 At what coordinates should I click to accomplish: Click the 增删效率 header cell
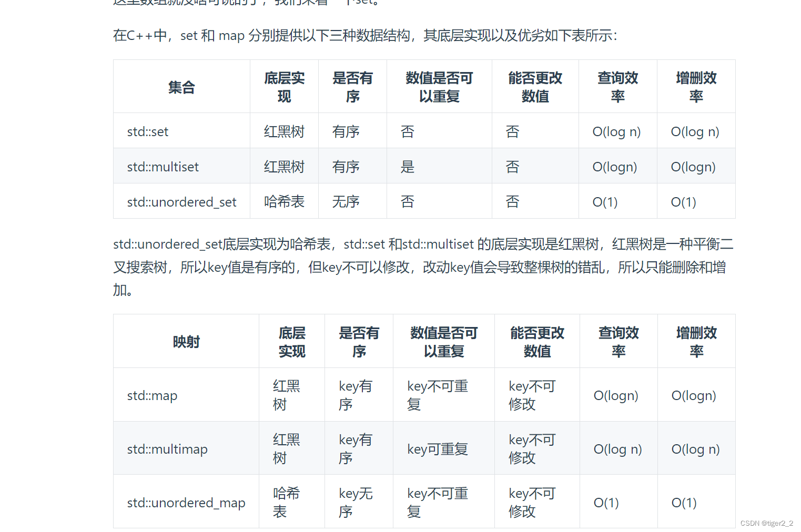click(696, 86)
